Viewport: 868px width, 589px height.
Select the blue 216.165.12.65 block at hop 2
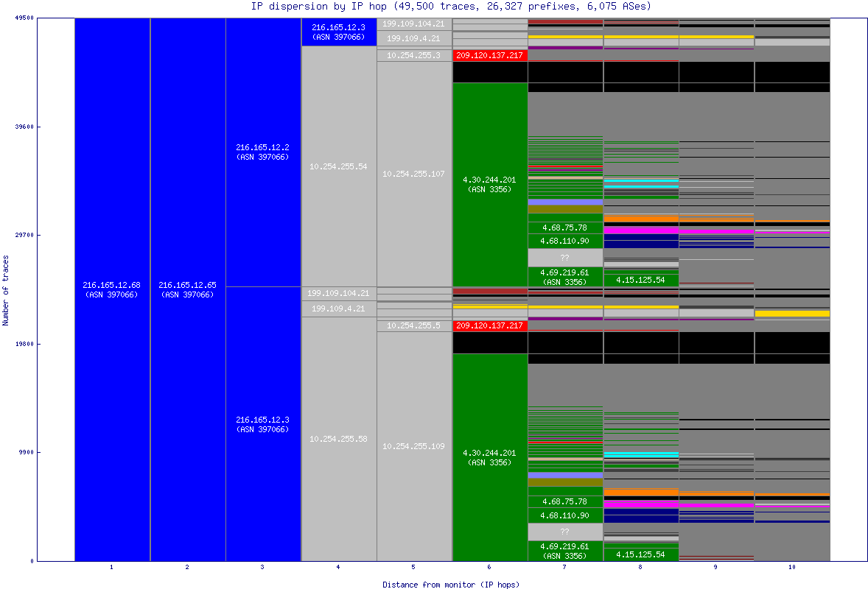tap(187, 289)
